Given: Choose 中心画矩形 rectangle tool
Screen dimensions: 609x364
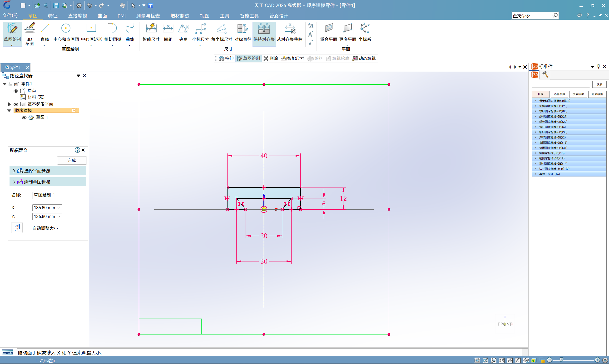Looking at the screenshot, I should click(x=91, y=34).
